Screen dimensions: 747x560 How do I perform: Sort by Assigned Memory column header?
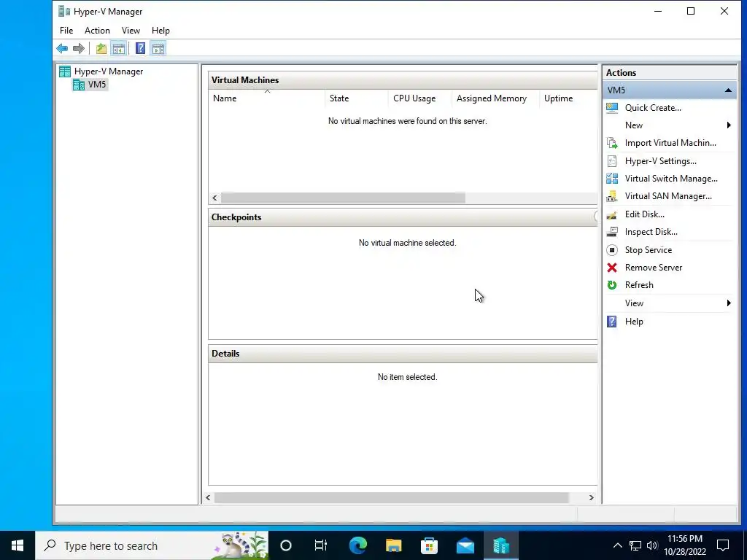[495, 98]
